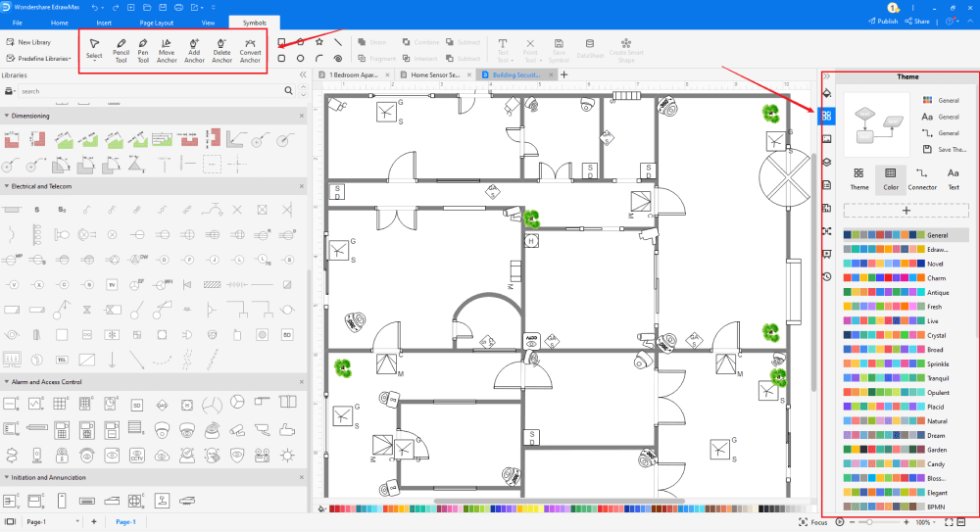
Task: Activate the Convert Anchor tool
Action: pos(250,50)
